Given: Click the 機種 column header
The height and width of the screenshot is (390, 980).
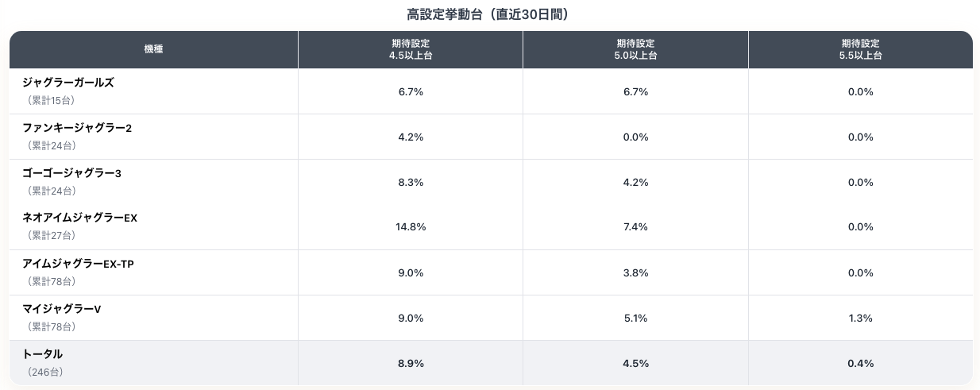Looking at the screenshot, I should click(x=153, y=49).
